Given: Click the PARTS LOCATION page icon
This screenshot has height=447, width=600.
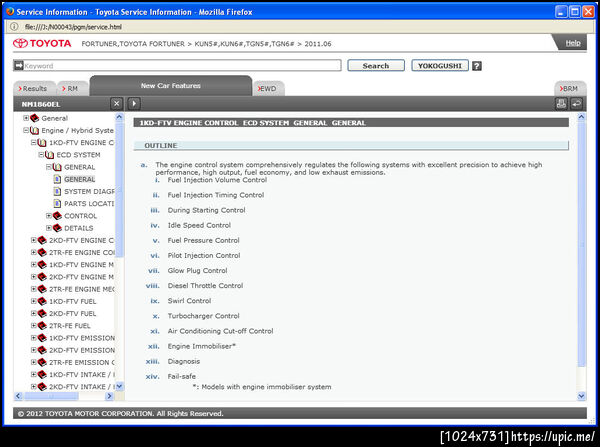Looking at the screenshot, I should [x=57, y=204].
